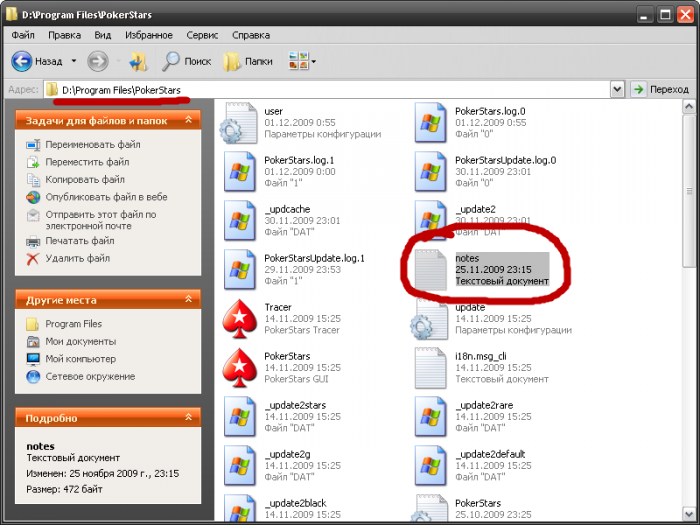Select the PokerStarsUpdate.log.0 file icon
Screen dimensions: 700x525
430,172
